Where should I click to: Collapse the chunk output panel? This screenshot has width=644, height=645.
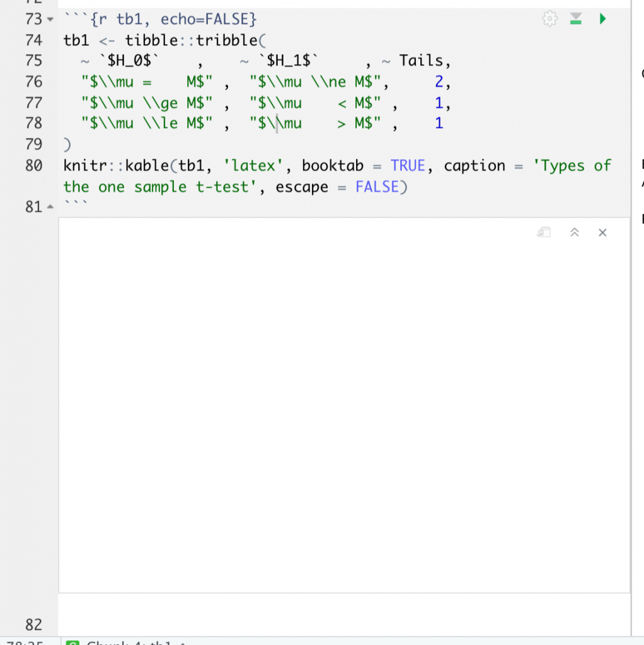pyautogui.click(x=574, y=232)
